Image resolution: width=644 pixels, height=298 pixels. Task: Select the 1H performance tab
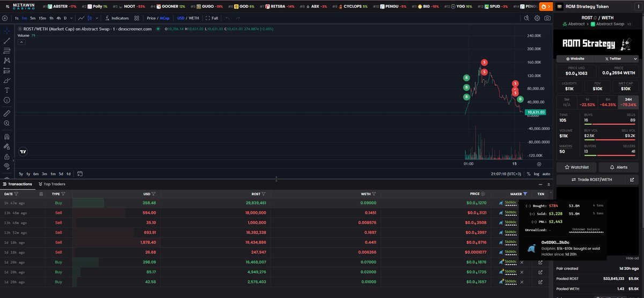[588, 102]
